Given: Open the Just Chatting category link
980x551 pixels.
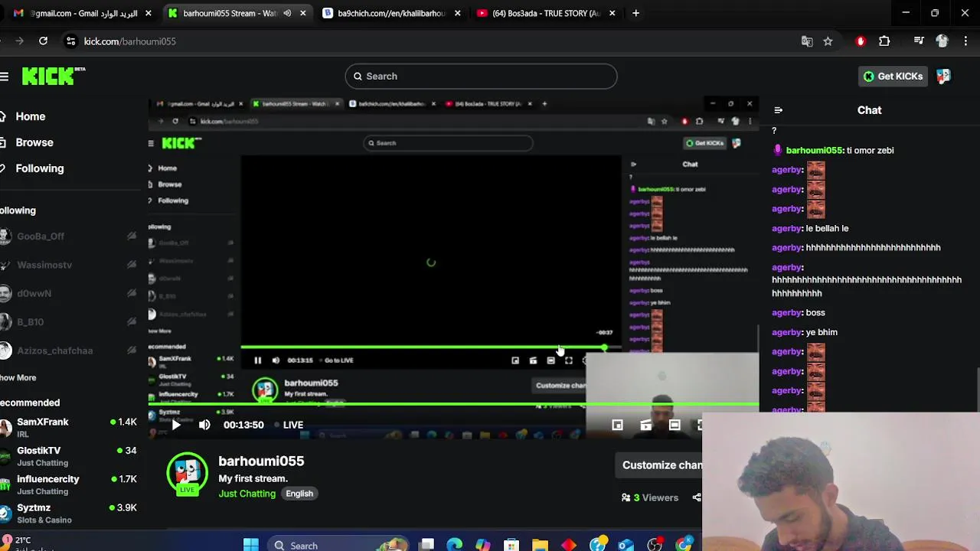Looking at the screenshot, I should click(247, 494).
